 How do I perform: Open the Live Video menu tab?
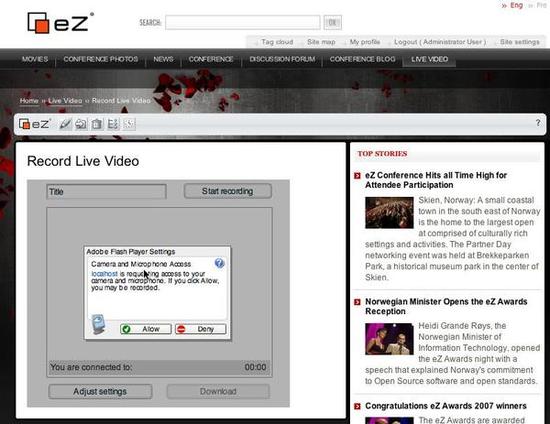(429, 59)
